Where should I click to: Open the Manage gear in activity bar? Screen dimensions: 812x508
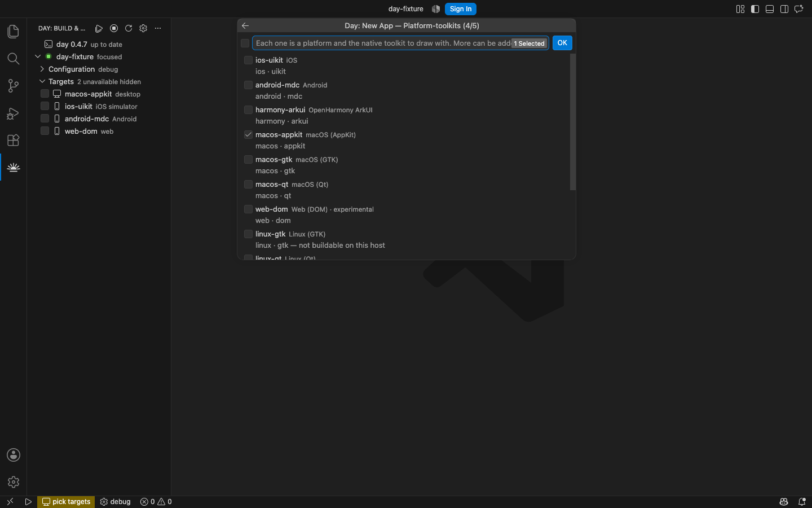click(x=13, y=482)
